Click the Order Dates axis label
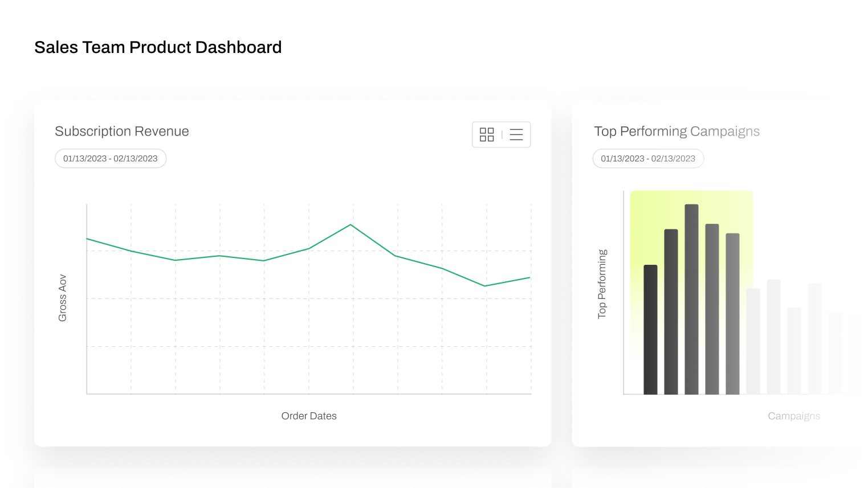Image resolution: width=868 pixels, height=488 pixels. pos(309,416)
